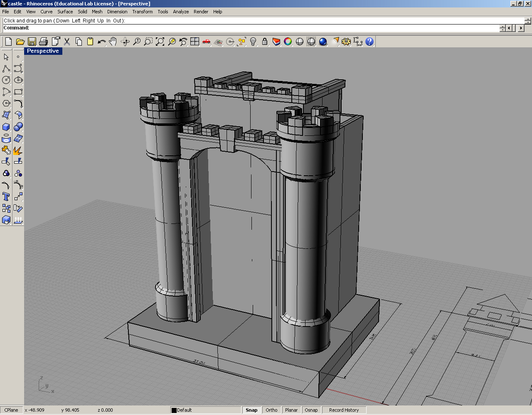
Task: Click the Out option in the command prompt
Action: (117, 21)
